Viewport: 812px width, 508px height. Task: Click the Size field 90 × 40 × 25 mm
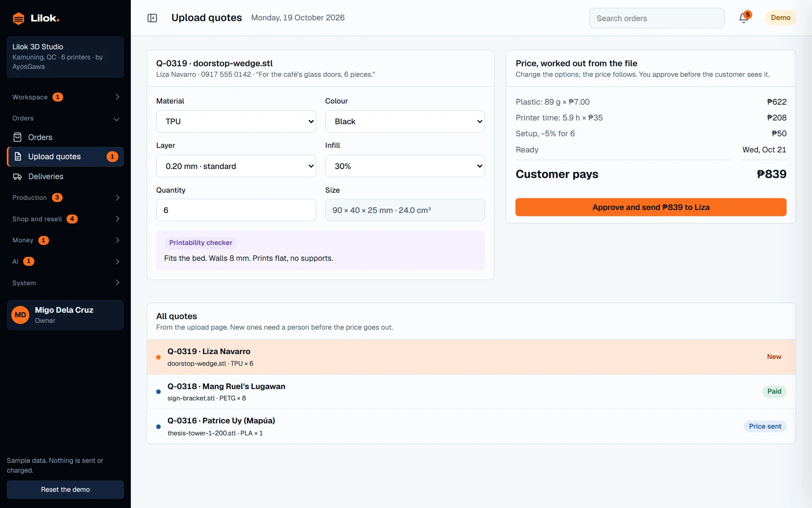405,210
